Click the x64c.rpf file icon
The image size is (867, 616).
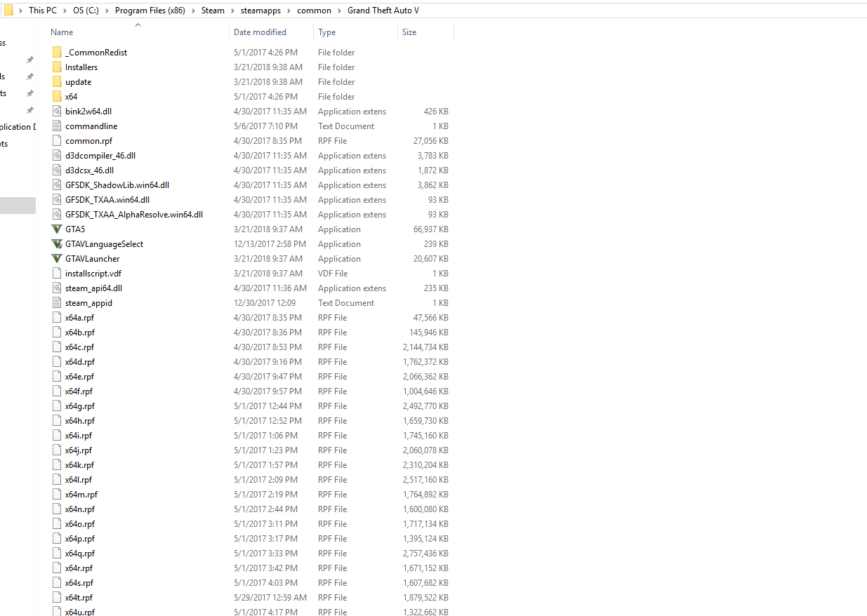click(x=57, y=347)
